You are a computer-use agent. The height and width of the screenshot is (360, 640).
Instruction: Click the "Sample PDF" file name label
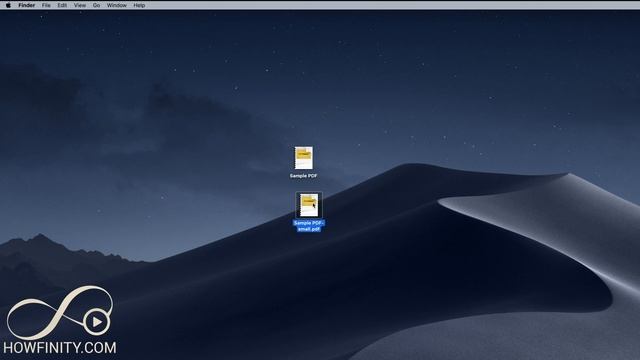(303, 176)
